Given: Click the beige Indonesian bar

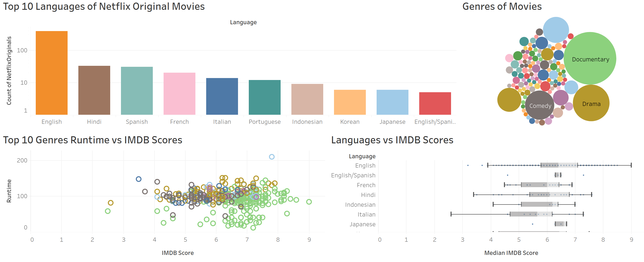Looking at the screenshot, I should tap(307, 99).
